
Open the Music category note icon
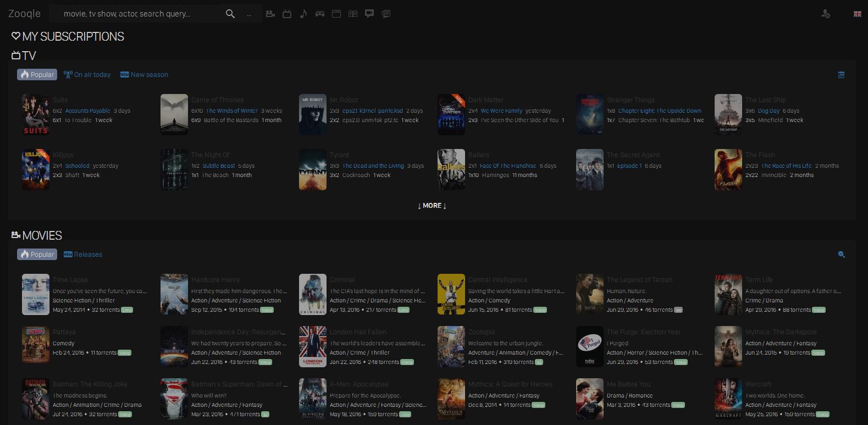(303, 14)
